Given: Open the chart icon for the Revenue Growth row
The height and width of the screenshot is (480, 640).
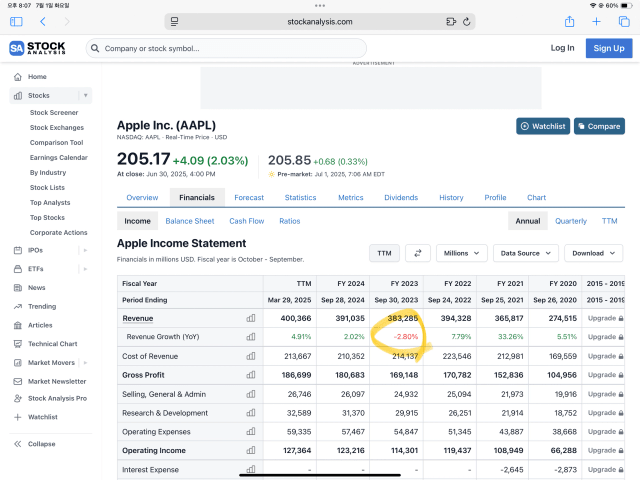Looking at the screenshot, I should pos(251,337).
